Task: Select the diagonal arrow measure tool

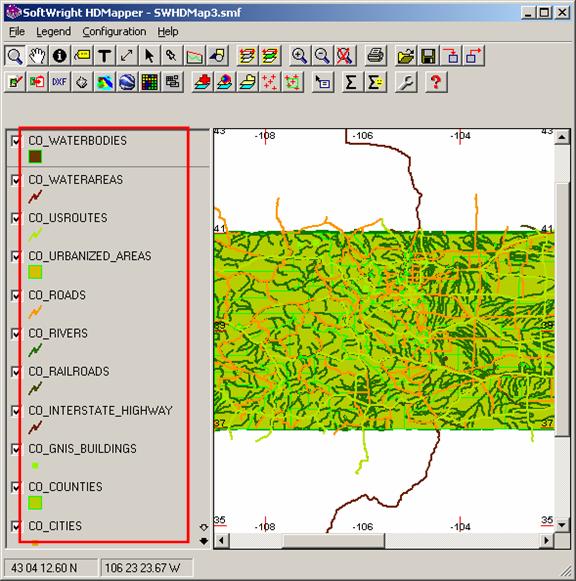Action: 127,56
